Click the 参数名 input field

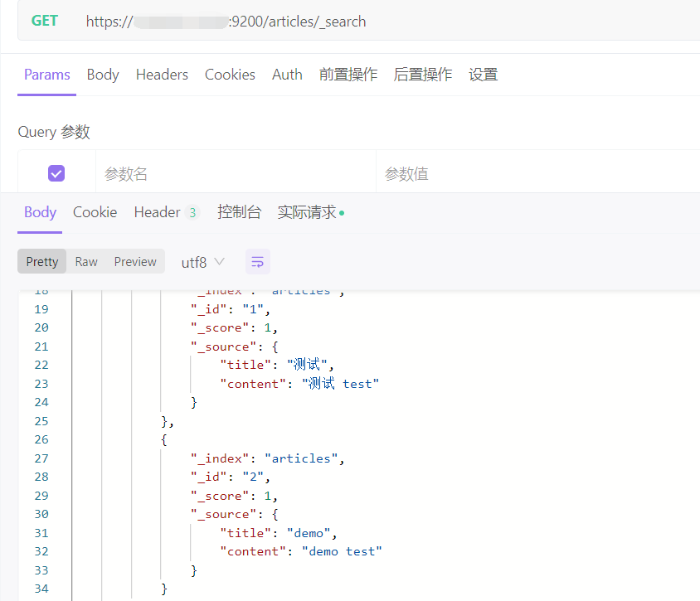(x=236, y=174)
